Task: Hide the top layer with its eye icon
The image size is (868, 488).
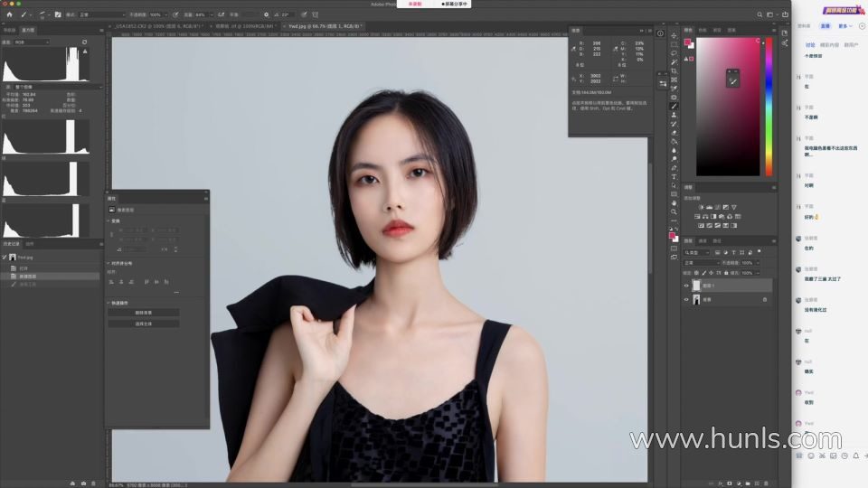Action: (x=686, y=286)
